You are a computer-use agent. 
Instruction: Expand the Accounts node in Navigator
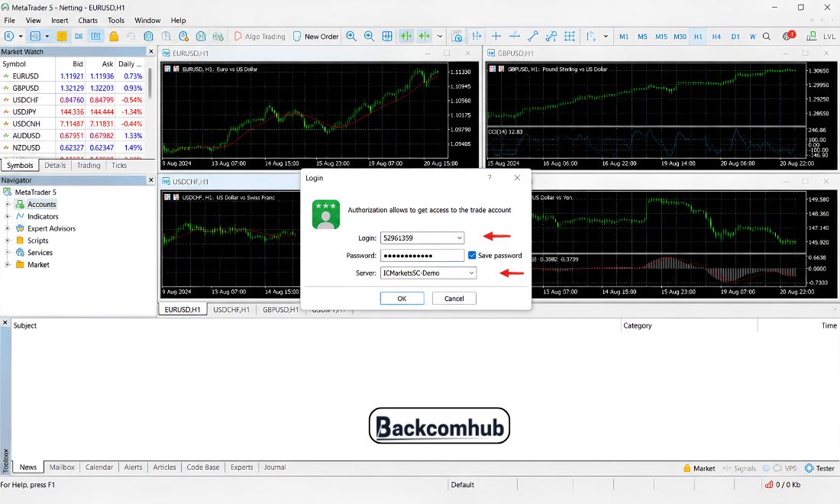[x=8, y=205]
